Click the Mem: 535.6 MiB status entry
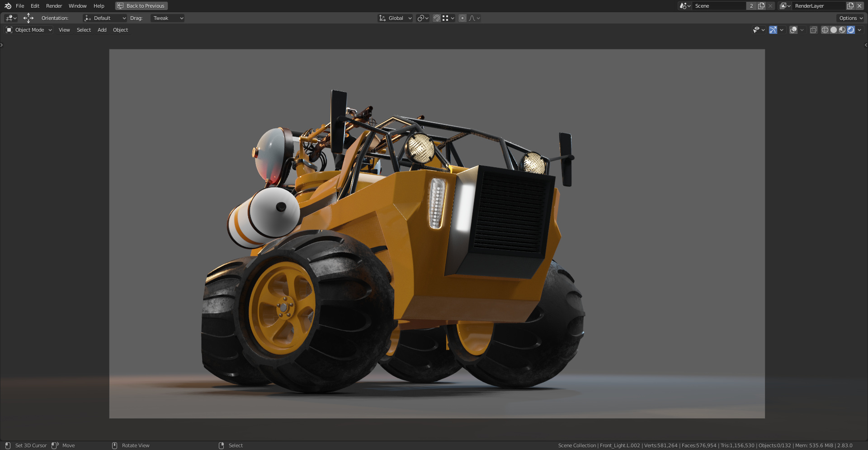 click(814, 445)
